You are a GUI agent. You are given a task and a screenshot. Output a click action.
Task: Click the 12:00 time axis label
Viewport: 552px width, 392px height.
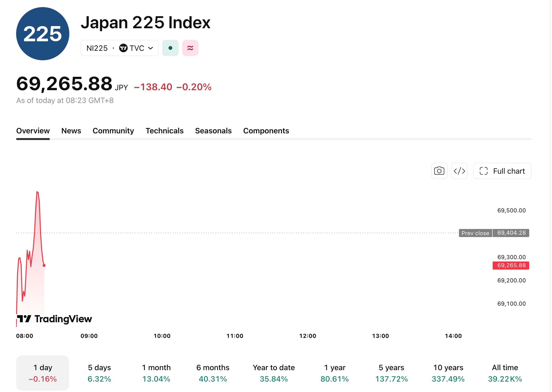[308, 336]
